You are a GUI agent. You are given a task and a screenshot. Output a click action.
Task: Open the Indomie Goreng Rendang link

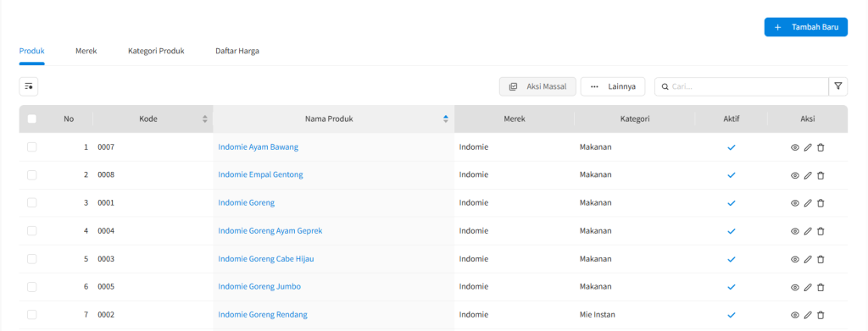coord(263,315)
